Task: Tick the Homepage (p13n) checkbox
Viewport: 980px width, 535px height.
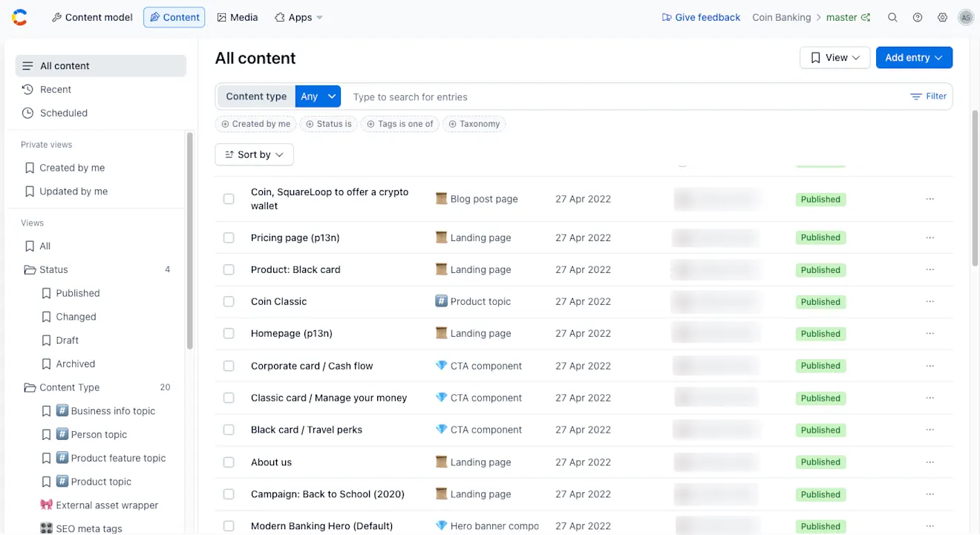Action: click(229, 333)
